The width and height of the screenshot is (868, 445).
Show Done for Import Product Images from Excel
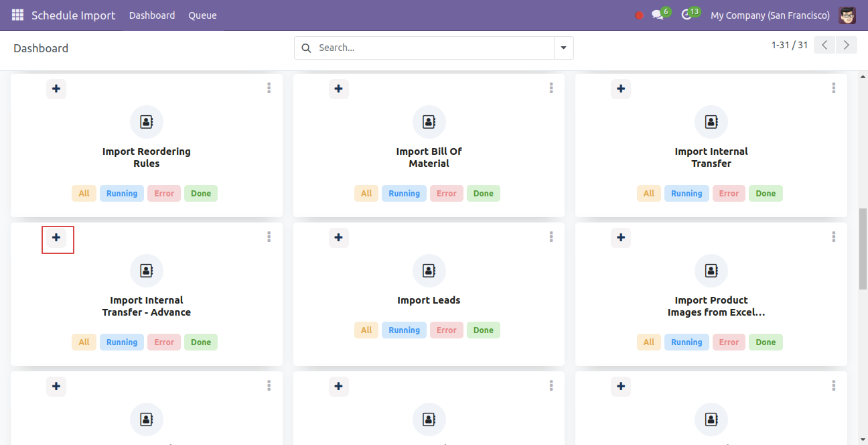coord(766,342)
